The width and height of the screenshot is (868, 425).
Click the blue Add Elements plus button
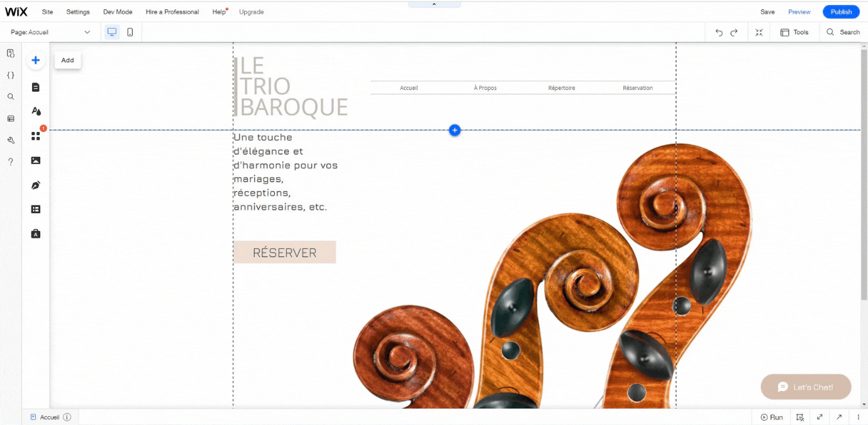[36, 60]
